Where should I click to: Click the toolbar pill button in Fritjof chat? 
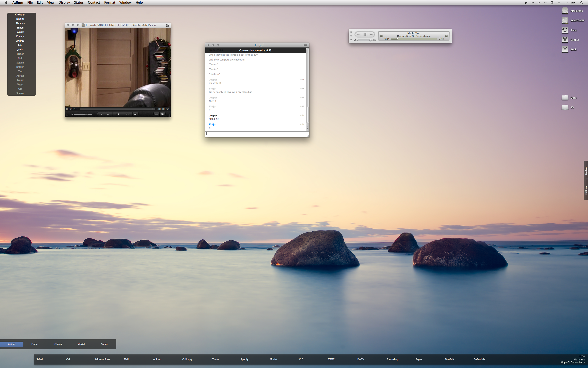305,45
